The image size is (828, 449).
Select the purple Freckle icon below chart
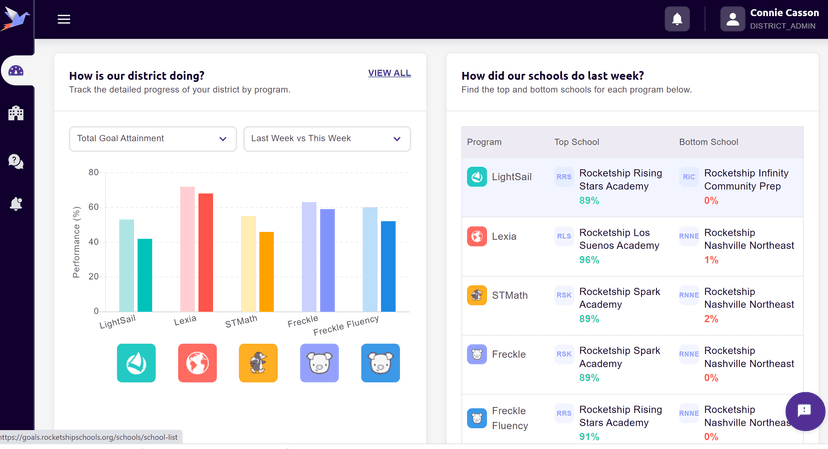click(x=319, y=363)
